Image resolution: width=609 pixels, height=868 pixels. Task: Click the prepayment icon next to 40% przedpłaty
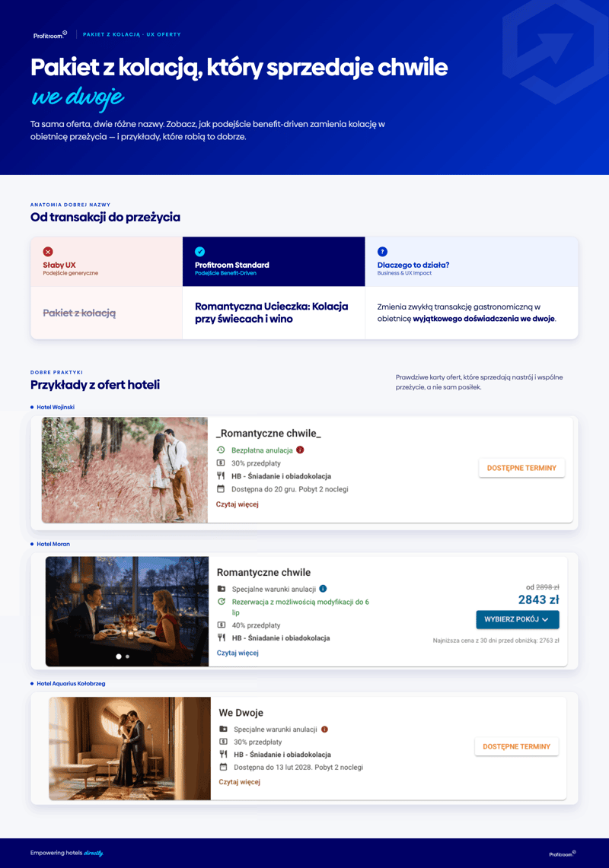(221, 625)
